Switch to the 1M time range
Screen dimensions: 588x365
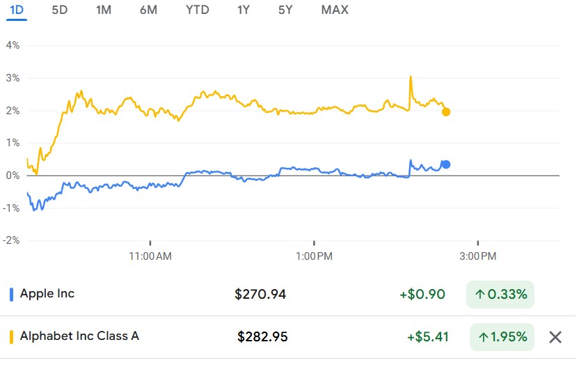click(x=104, y=10)
